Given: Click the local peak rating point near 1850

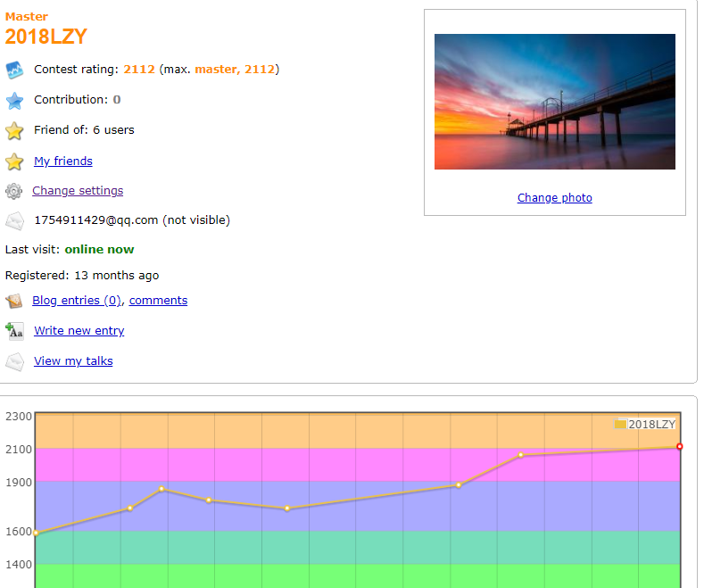Looking at the screenshot, I should pyautogui.click(x=162, y=489).
